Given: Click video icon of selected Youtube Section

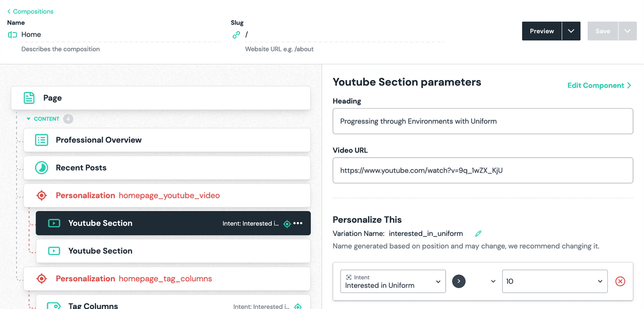Looking at the screenshot, I should 54,223.
